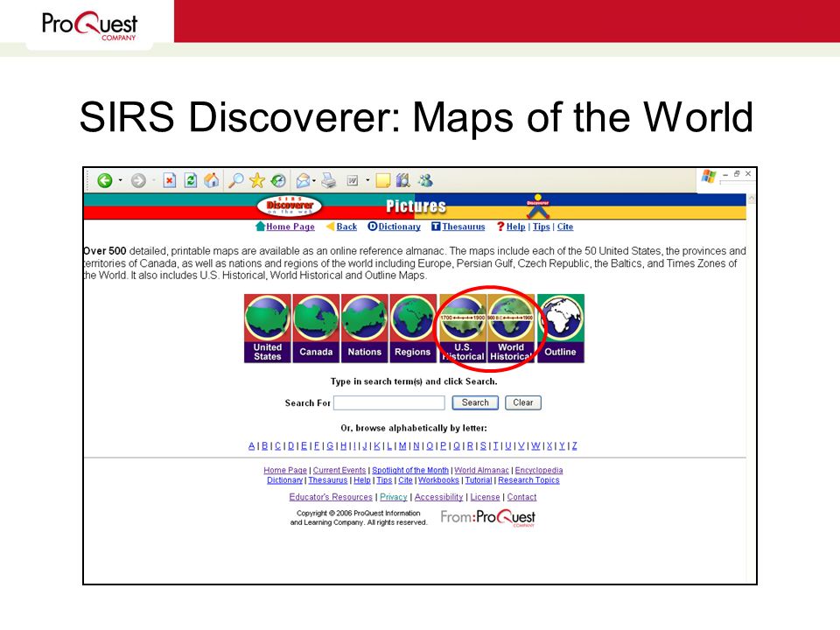Click the grey browser Forward arrow

138,180
